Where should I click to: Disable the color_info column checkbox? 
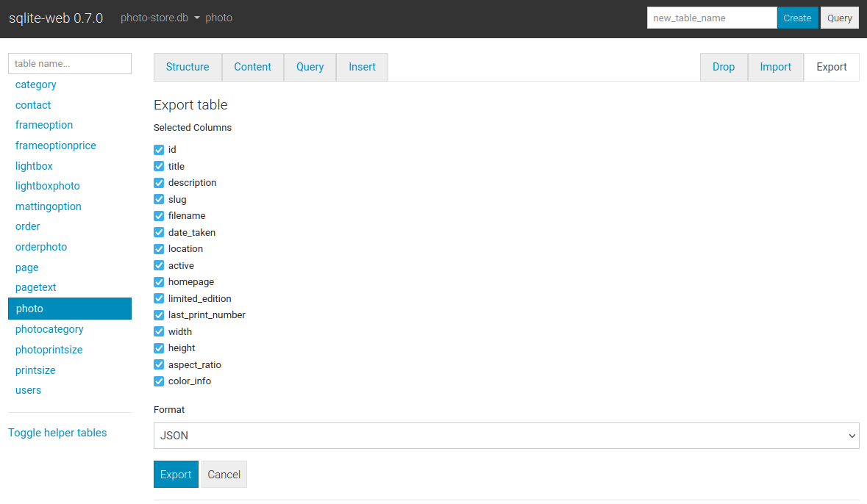click(x=159, y=381)
